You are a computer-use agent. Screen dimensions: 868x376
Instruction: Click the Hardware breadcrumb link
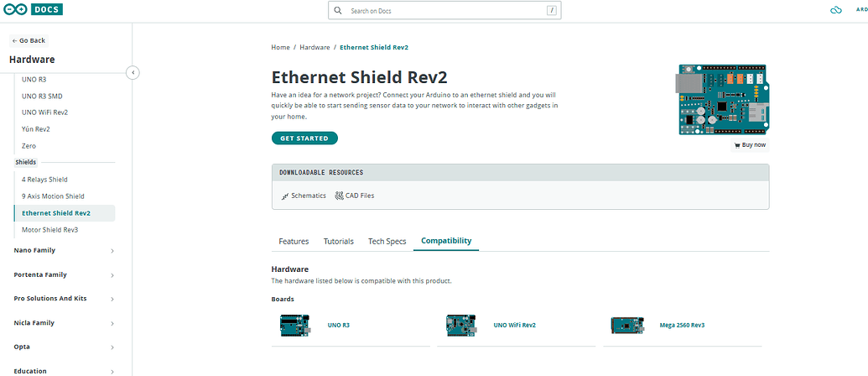(314, 48)
